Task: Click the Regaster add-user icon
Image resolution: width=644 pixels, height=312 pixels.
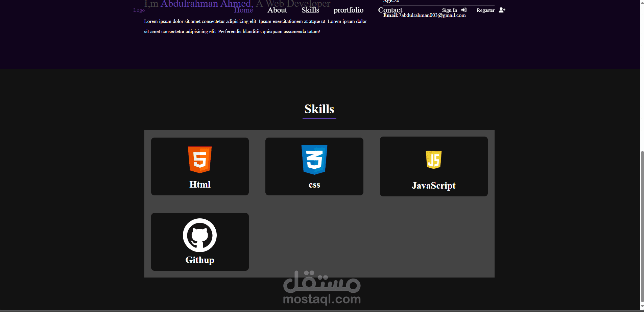Action: (x=502, y=10)
